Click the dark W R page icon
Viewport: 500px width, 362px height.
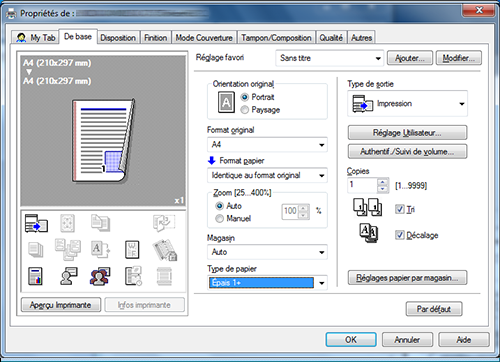(x=132, y=250)
